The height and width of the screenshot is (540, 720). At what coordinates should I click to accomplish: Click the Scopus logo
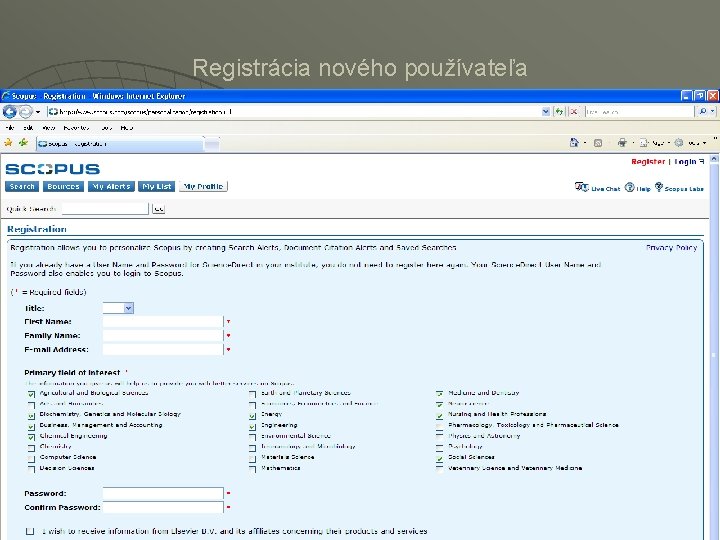point(53,169)
